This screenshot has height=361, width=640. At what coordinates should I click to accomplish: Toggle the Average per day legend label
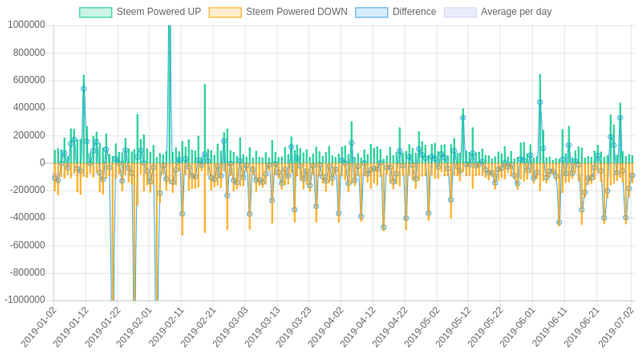[516, 12]
